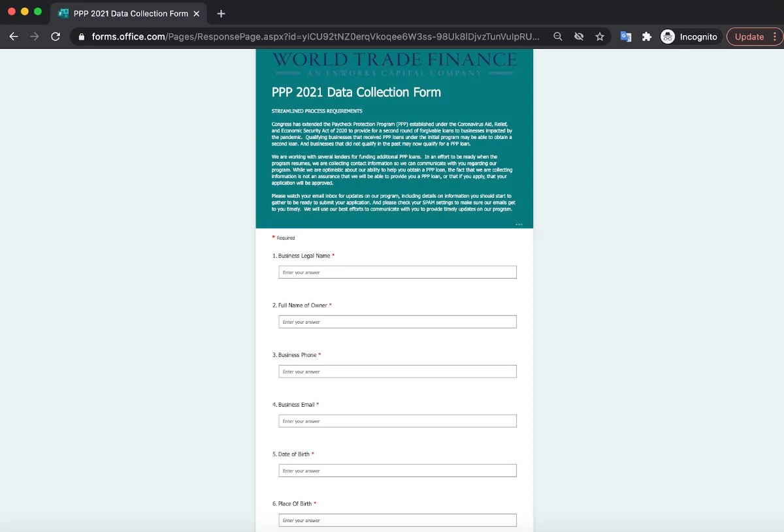The image size is (784, 532).
Task: Reload the page with the refresh icon
Action: (x=56, y=37)
